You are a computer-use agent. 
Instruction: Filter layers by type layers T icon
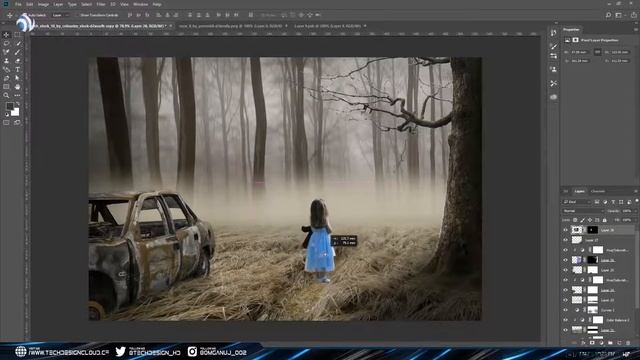[x=613, y=202]
